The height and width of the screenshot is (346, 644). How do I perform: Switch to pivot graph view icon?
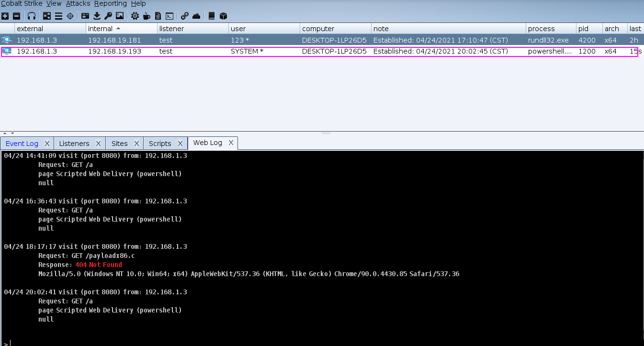(47, 16)
